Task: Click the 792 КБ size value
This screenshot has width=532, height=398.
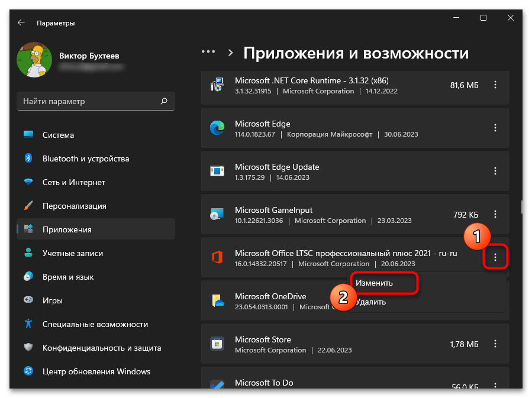Action: point(466,215)
